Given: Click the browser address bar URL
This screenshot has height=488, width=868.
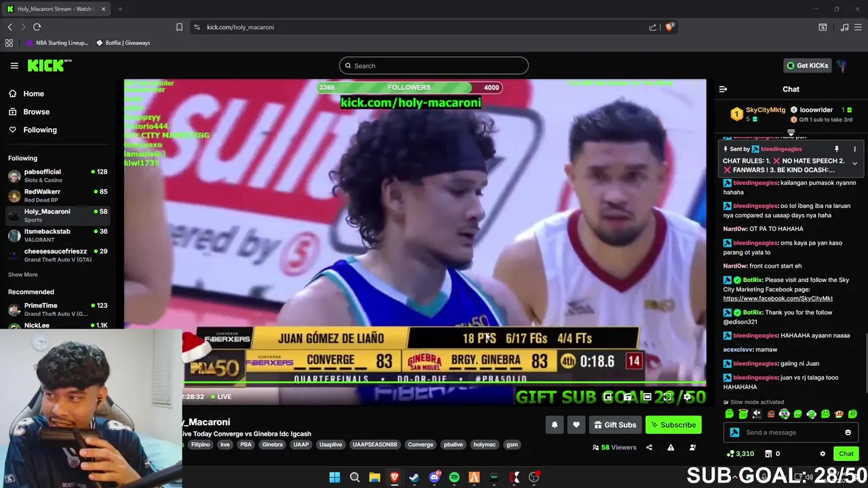Looking at the screenshot, I should coord(240,27).
